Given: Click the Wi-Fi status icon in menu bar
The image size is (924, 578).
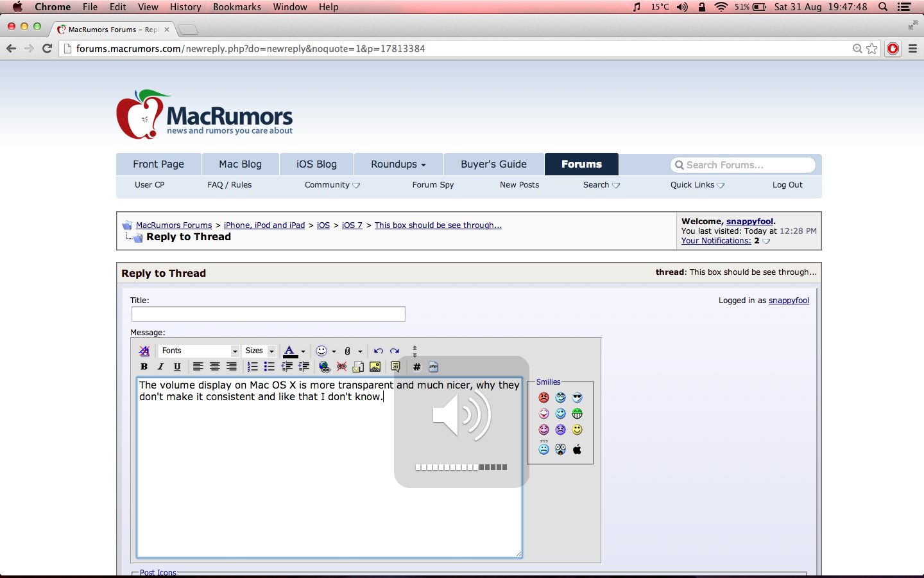Looking at the screenshot, I should 721,7.
